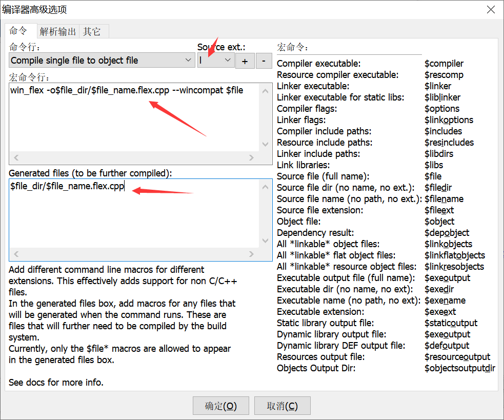The image size is (504, 420).
Task: Click the $exeext macro text
Action: click(440, 312)
